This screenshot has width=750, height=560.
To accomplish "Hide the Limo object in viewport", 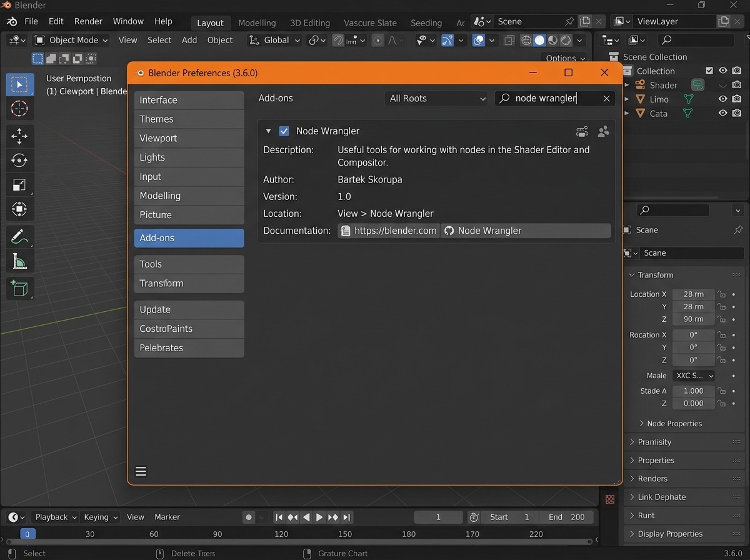I will (x=723, y=99).
